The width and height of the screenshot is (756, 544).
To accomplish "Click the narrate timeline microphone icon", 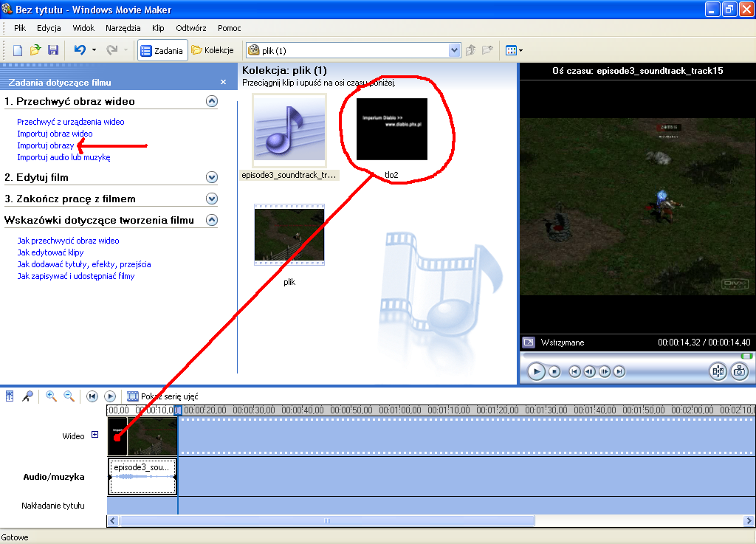I will click(x=27, y=396).
